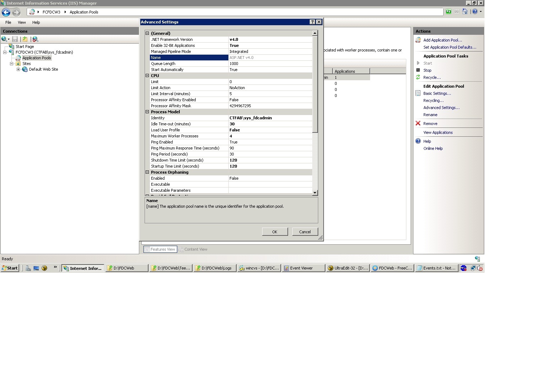This screenshot has height=392, width=547.
Task: Click the blue Help icon top right
Action: click(475, 12)
